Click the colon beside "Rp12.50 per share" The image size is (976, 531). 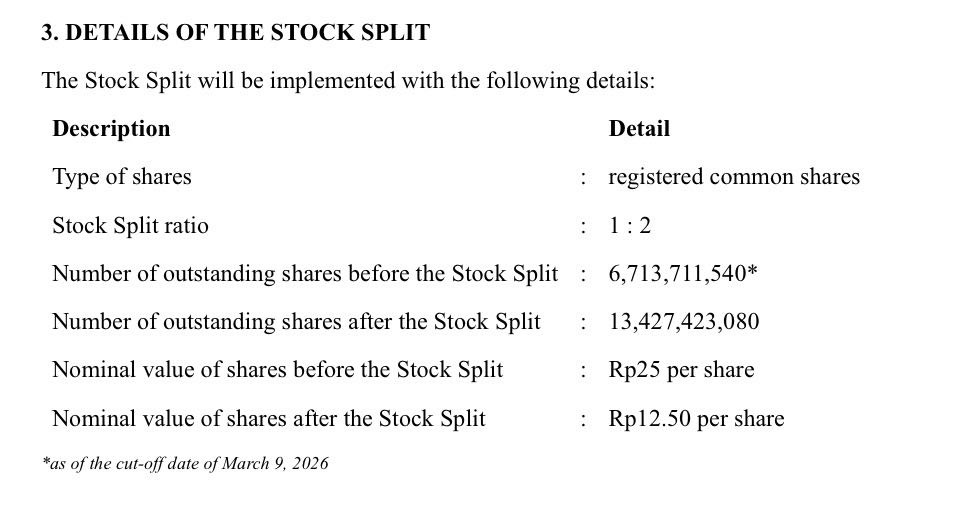coord(583,419)
